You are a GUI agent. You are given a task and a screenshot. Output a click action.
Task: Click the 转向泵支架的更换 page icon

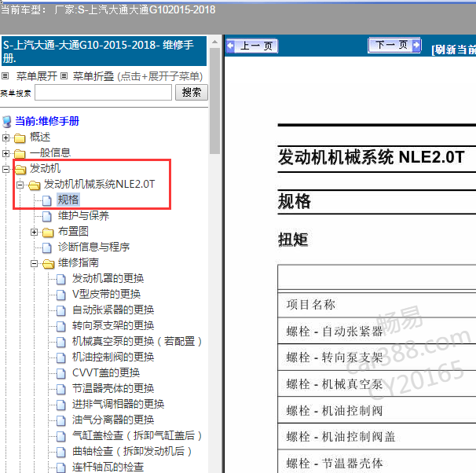click(x=61, y=326)
